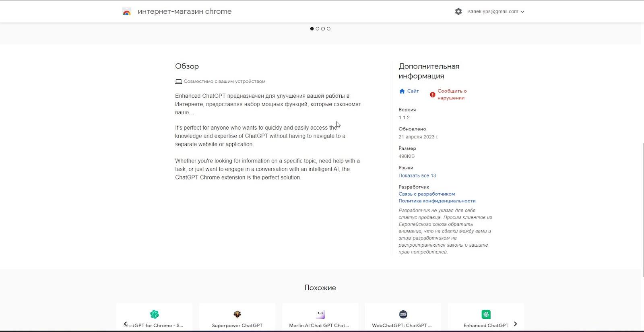Click the red report abuse icon
The height and width of the screenshot is (332, 644).
(x=433, y=95)
